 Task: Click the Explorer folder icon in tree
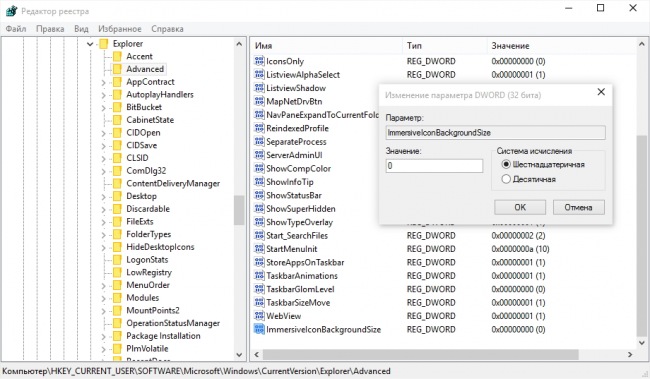click(104, 44)
